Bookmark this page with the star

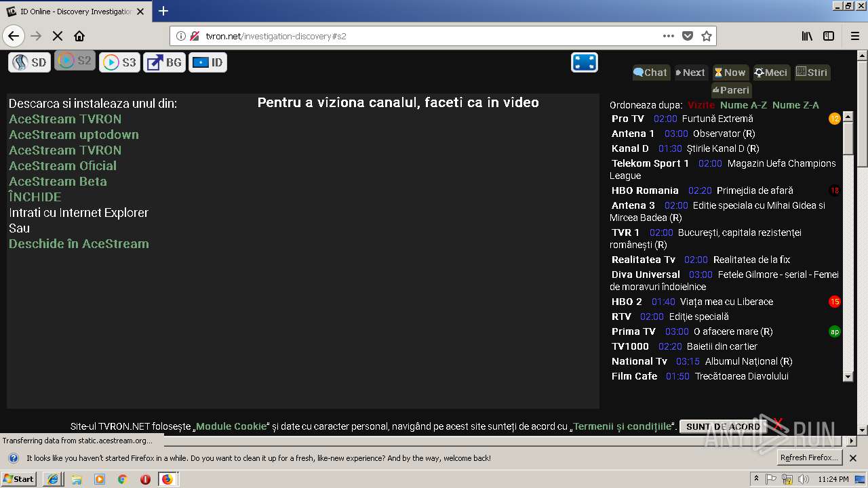pyautogui.click(x=707, y=36)
